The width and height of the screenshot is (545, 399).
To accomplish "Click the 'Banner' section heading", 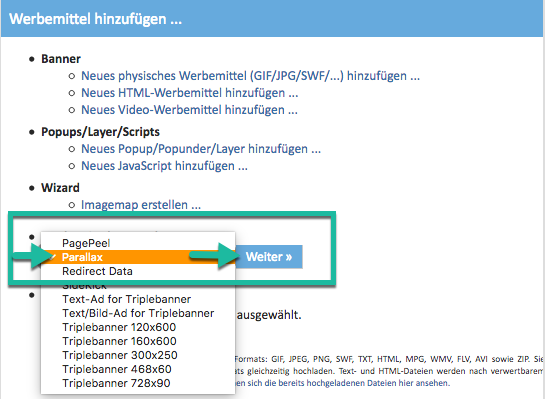I will pos(61,59).
